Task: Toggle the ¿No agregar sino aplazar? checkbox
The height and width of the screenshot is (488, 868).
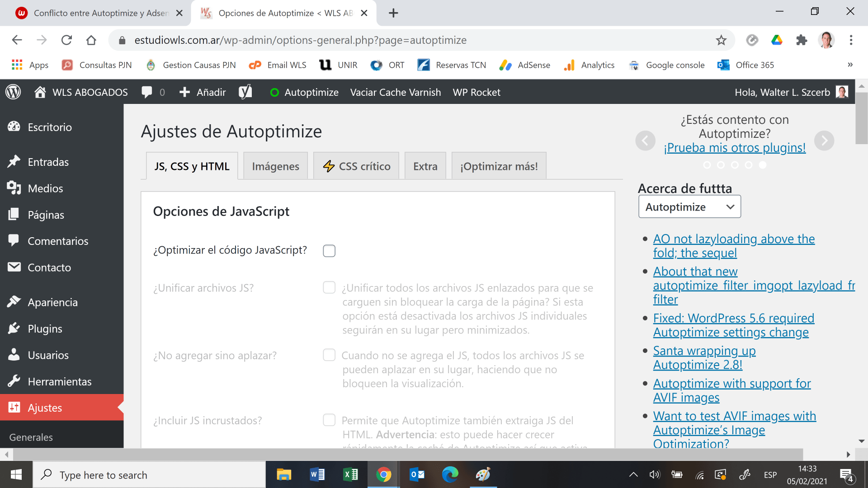Action: coord(329,355)
